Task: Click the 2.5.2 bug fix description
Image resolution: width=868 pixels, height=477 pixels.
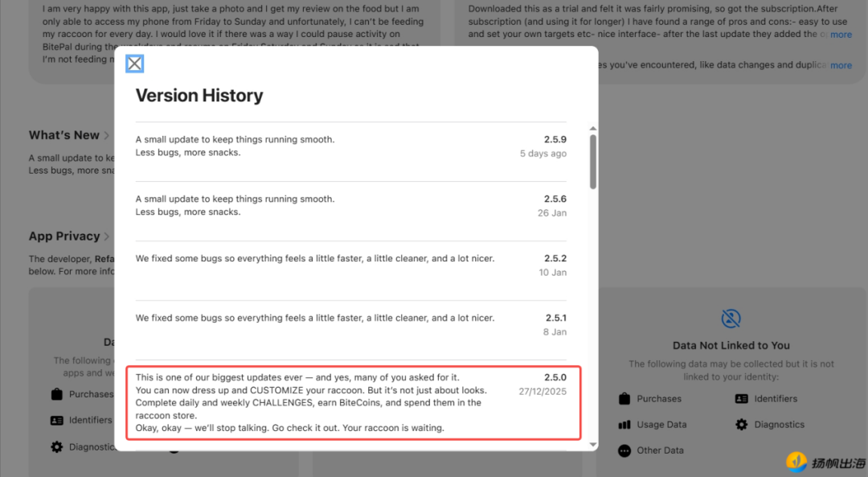Action: (315, 258)
